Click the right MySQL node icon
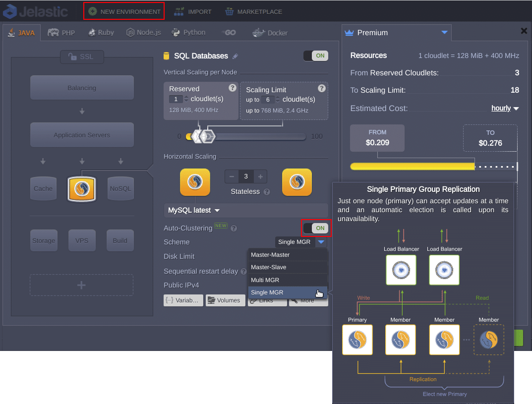Screen dimensions: 532x404 pos(297,182)
